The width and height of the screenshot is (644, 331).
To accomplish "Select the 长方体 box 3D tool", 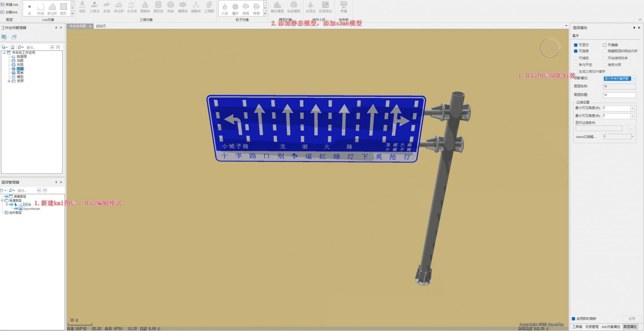I will pyautogui.click(x=132, y=7).
